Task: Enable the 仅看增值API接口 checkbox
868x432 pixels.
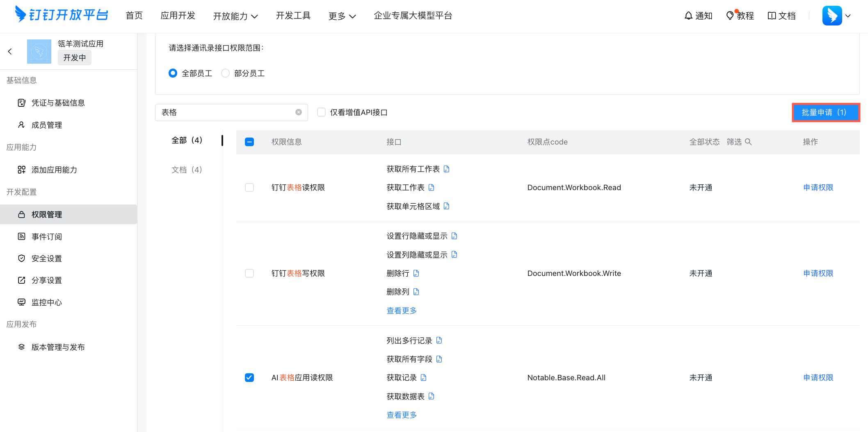Action: tap(322, 112)
